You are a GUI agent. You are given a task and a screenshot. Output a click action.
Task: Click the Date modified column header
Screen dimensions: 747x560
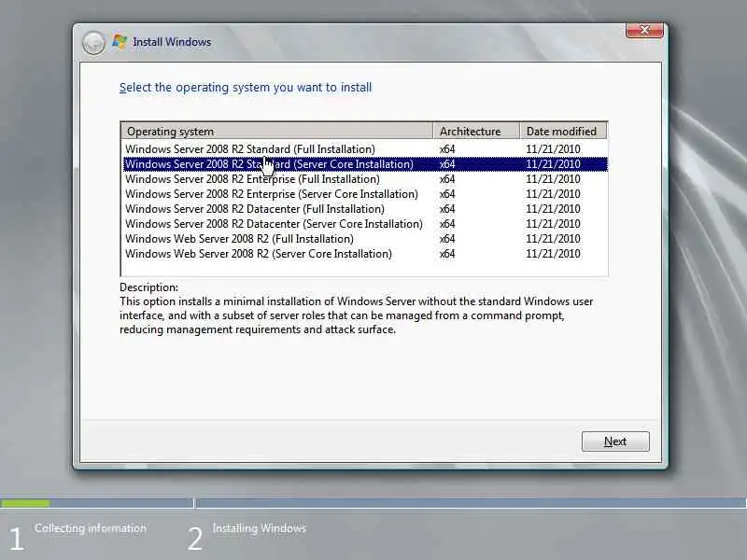click(x=563, y=131)
